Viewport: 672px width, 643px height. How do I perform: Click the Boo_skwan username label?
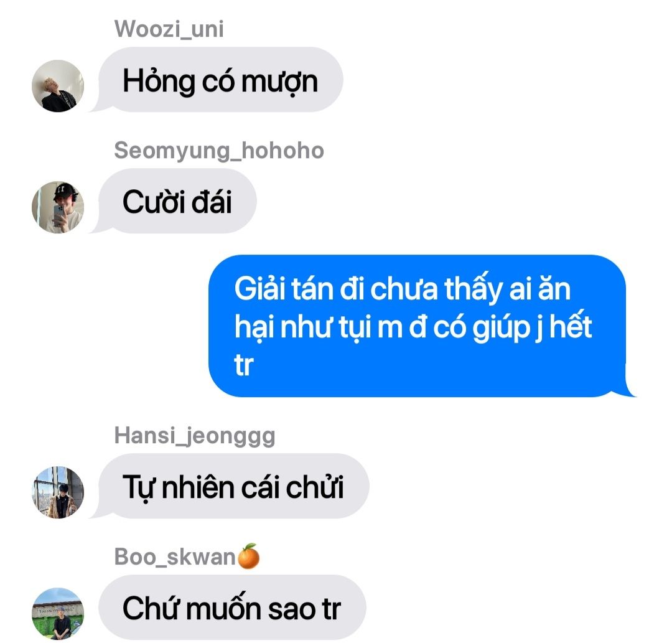[175, 557]
